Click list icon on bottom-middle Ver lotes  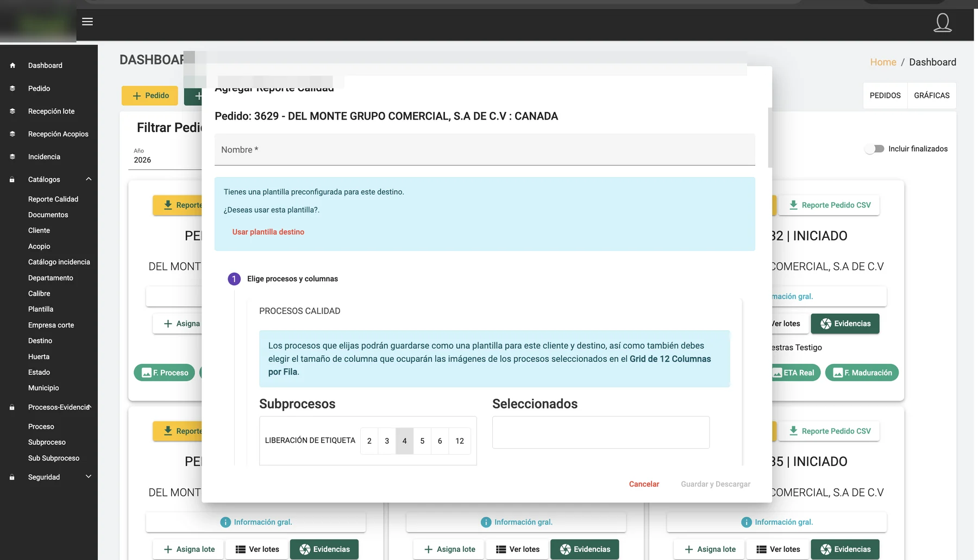pyautogui.click(x=501, y=549)
